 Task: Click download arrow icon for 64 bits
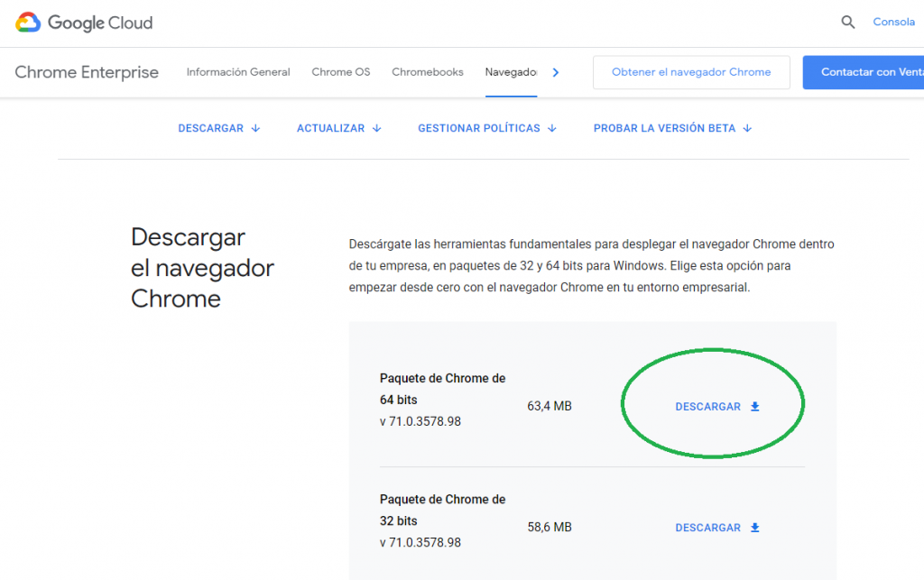click(x=755, y=407)
